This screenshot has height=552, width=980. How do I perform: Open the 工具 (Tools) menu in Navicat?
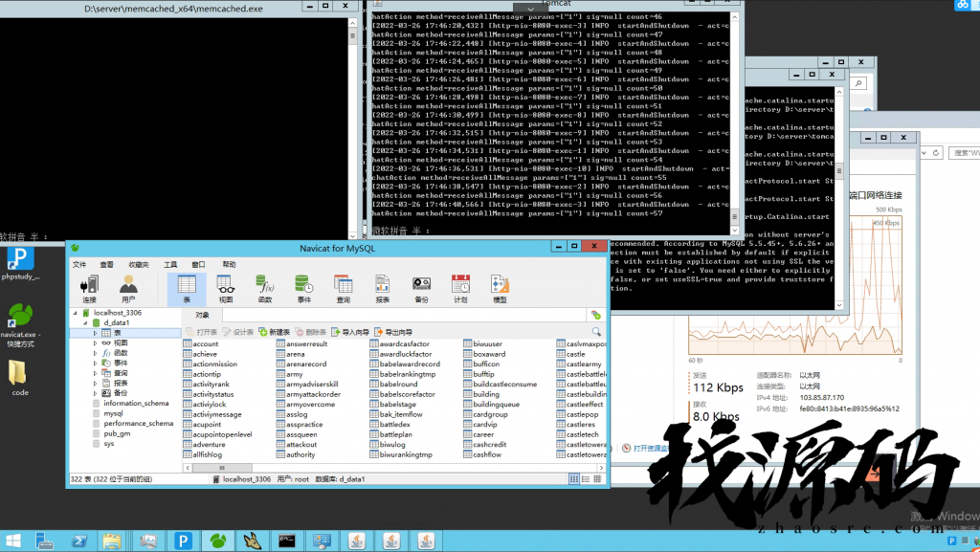170,265
